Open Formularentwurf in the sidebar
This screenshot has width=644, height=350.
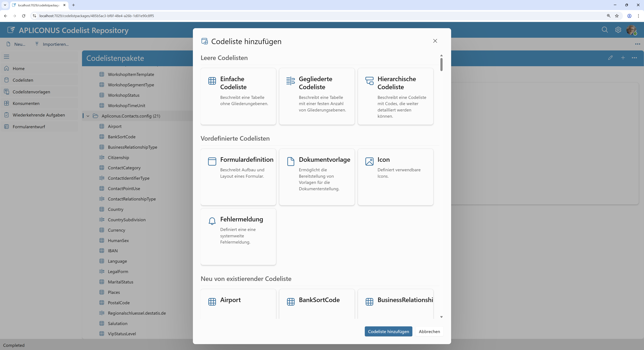tap(40, 127)
